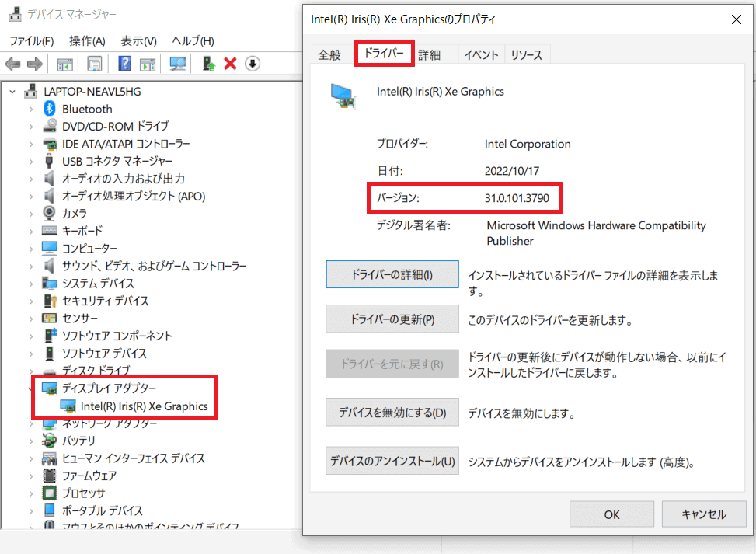Click the デバイスのアンインストール(U) button
The width and height of the screenshot is (756, 554).
pyautogui.click(x=392, y=461)
